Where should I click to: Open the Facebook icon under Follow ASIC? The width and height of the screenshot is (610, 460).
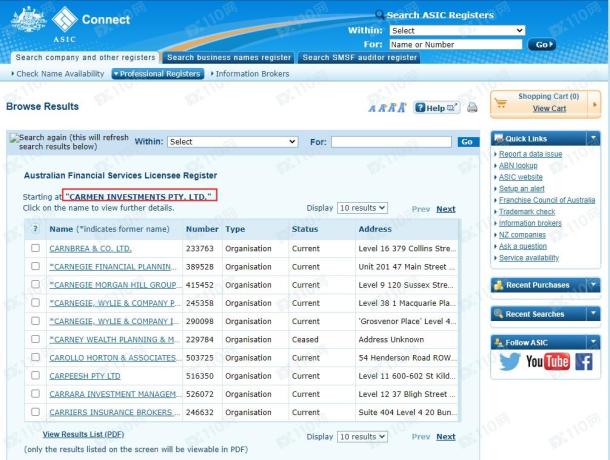tap(584, 362)
